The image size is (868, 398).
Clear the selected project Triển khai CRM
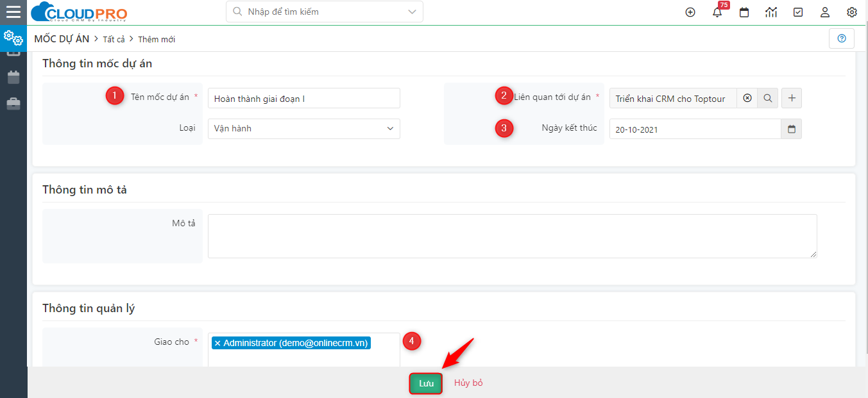point(747,98)
